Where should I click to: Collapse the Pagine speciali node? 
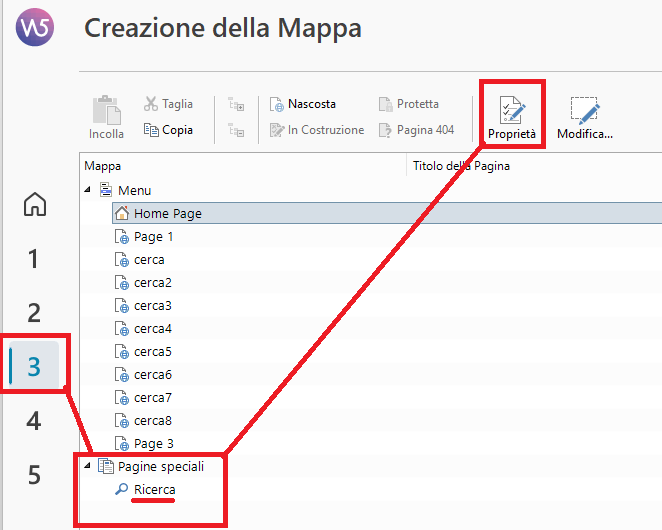(87, 466)
